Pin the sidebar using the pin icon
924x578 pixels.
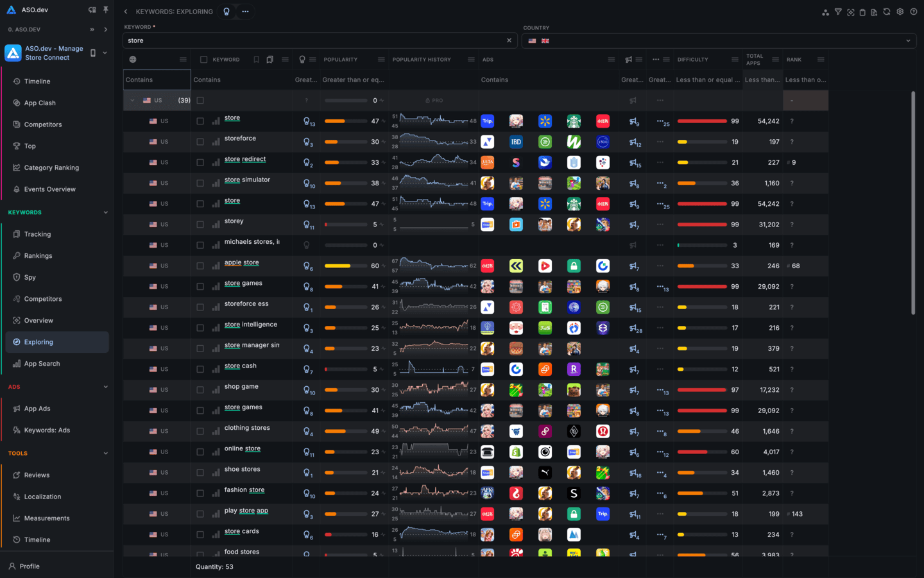(x=106, y=10)
